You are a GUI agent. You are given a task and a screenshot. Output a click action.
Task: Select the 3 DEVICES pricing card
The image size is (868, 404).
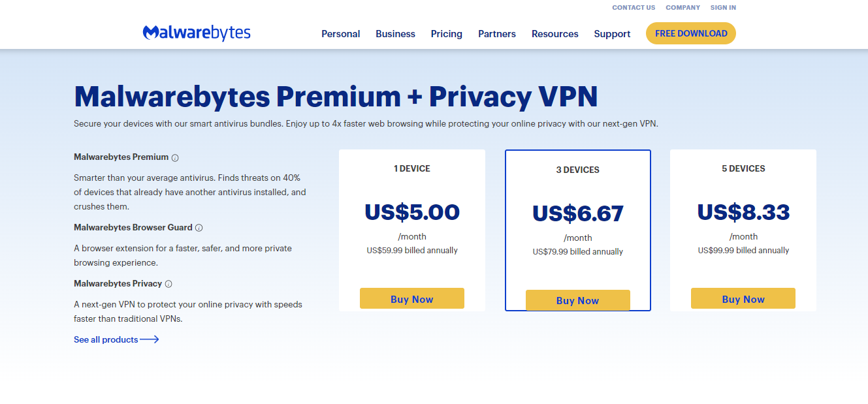point(578,230)
